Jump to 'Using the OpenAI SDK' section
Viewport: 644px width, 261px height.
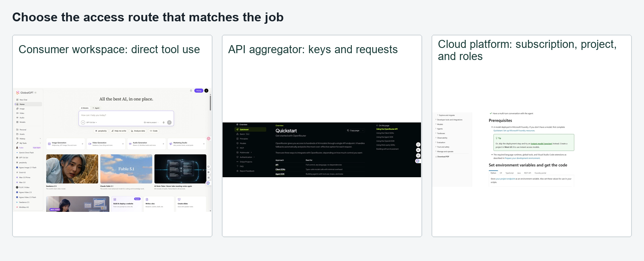pos(385,141)
